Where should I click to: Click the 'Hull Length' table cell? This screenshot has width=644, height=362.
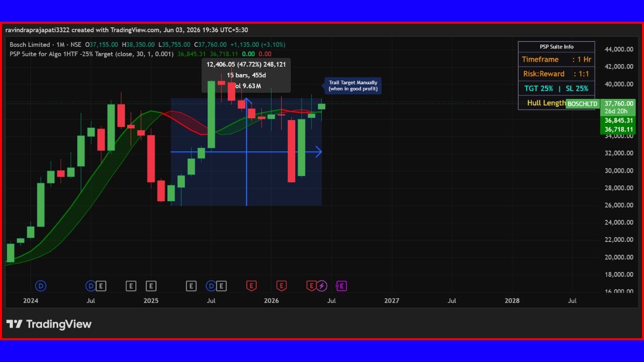[x=546, y=103]
